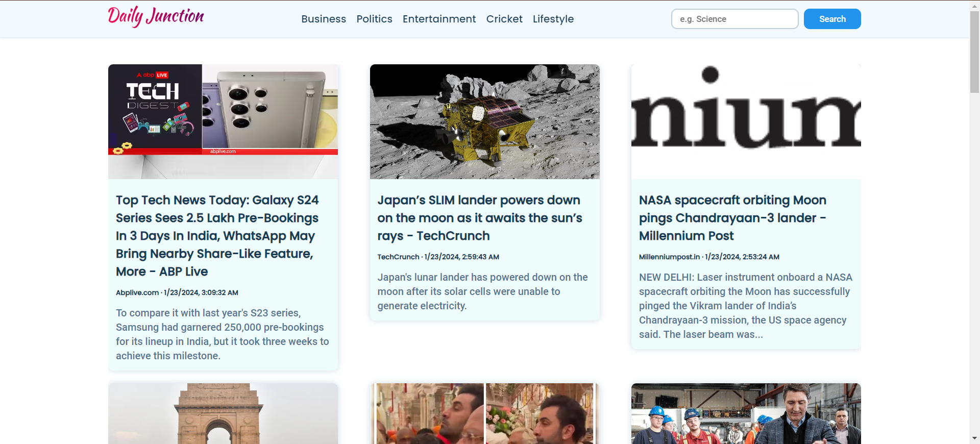Select the Samsung 250,000 pre-bookings summary text
980x444 pixels.
click(223, 334)
